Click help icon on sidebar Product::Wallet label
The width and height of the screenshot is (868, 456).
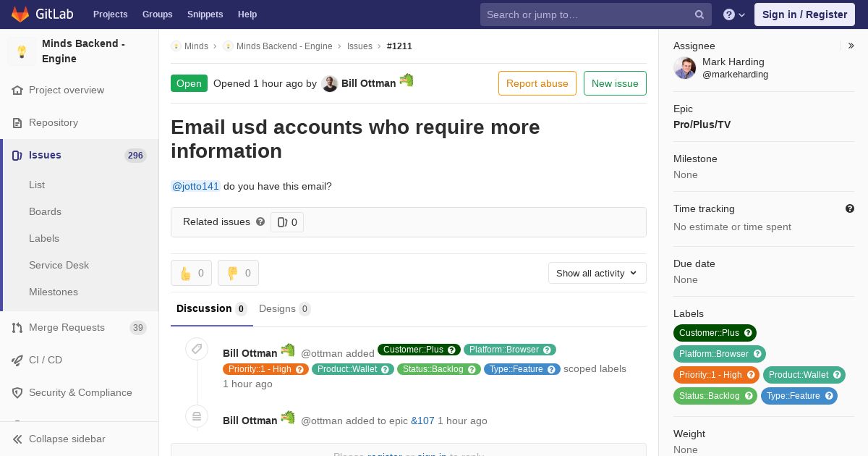click(x=838, y=375)
